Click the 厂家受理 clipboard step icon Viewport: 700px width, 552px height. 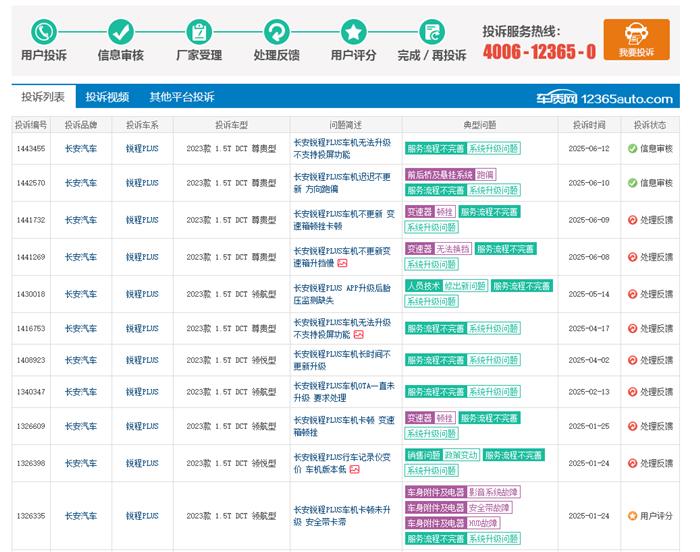199,32
